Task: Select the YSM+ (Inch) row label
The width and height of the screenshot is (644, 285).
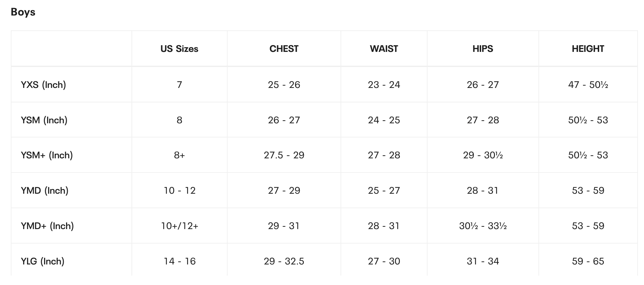Action: 47,155
